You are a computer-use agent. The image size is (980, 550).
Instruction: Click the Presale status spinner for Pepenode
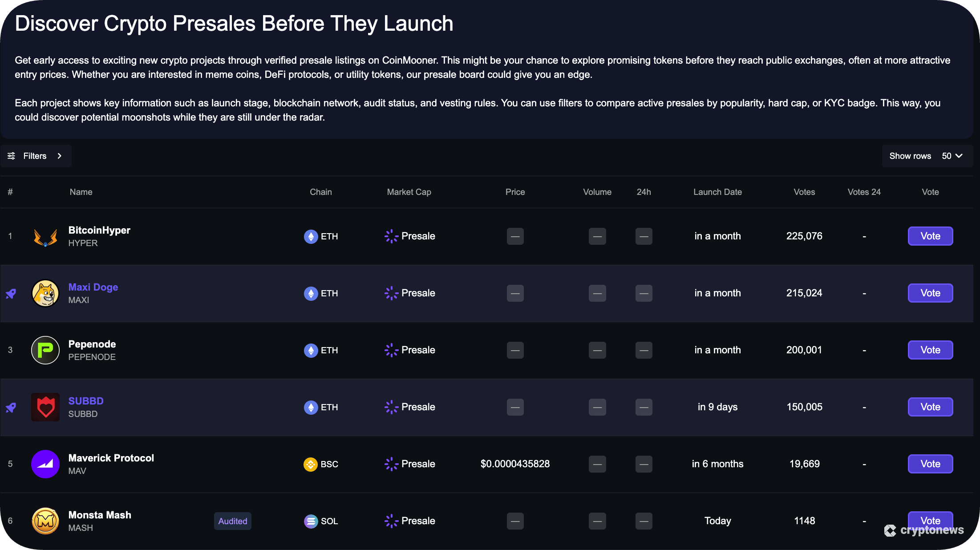coord(391,350)
